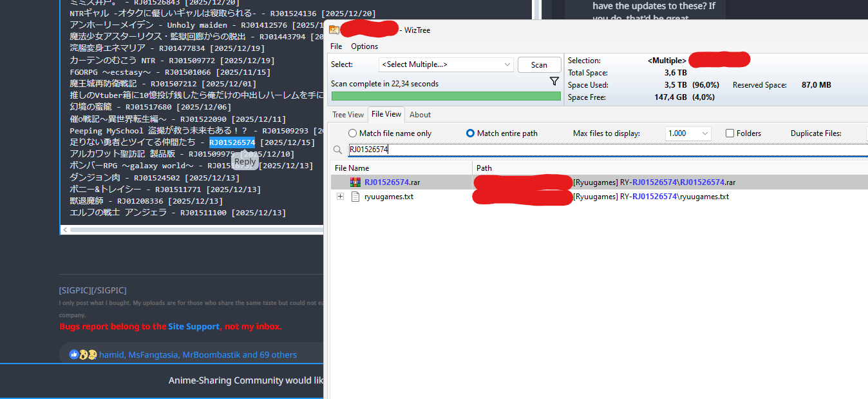Image resolution: width=868 pixels, height=399 pixels.
Task: Open the 'Select Multiple' drive dropdown
Action: [x=446, y=64]
